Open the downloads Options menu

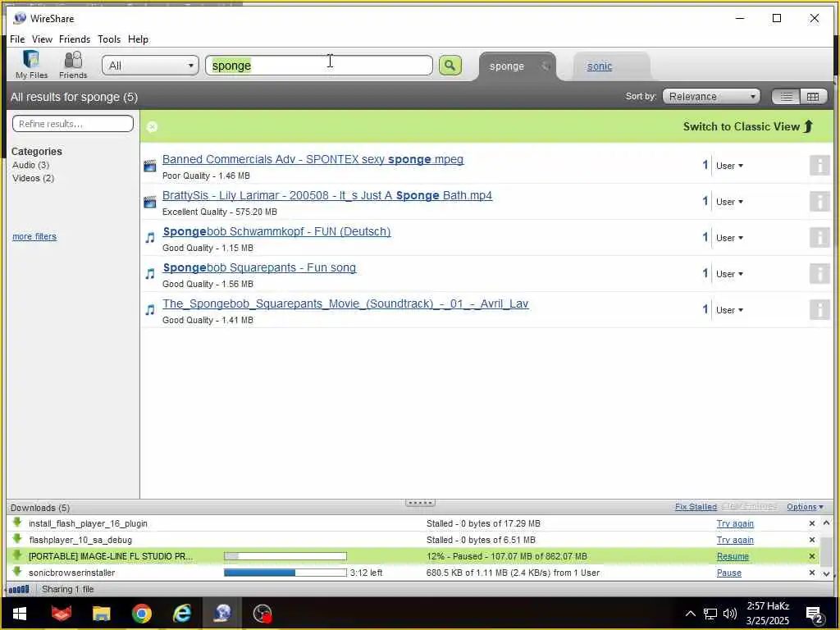(805, 507)
